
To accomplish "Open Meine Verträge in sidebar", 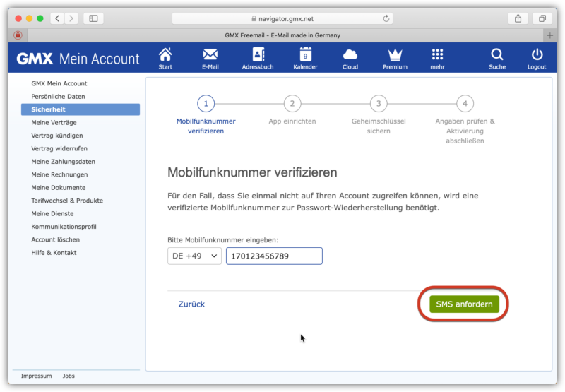I will point(54,122).
